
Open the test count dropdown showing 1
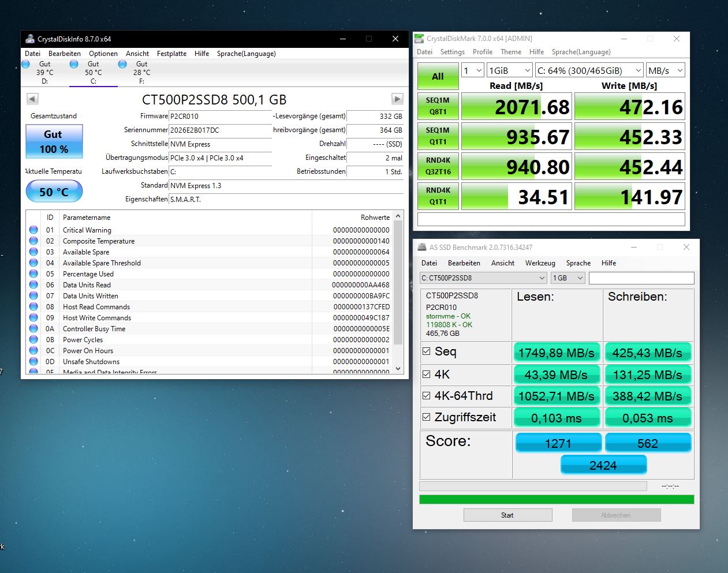click(472, 70)
